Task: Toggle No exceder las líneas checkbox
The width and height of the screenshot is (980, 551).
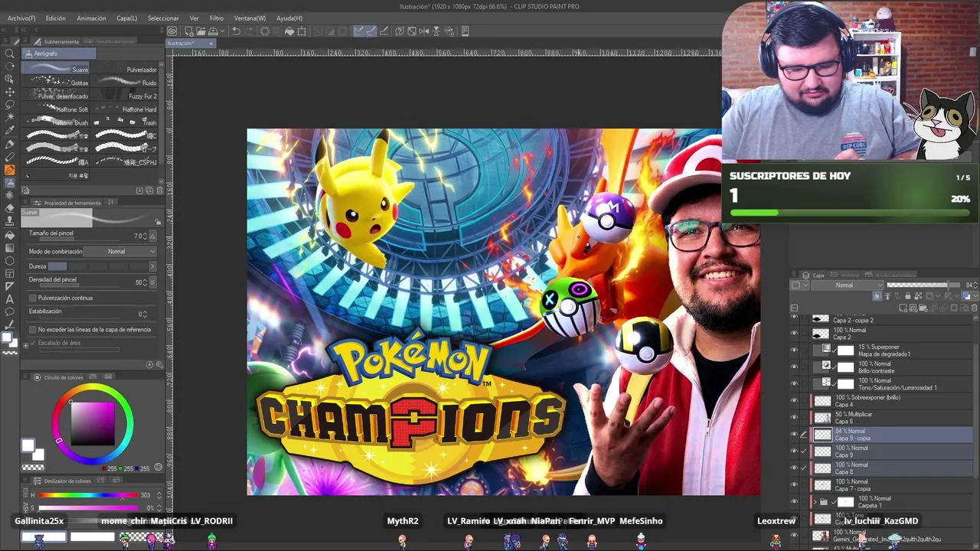Action: point(32,329)
